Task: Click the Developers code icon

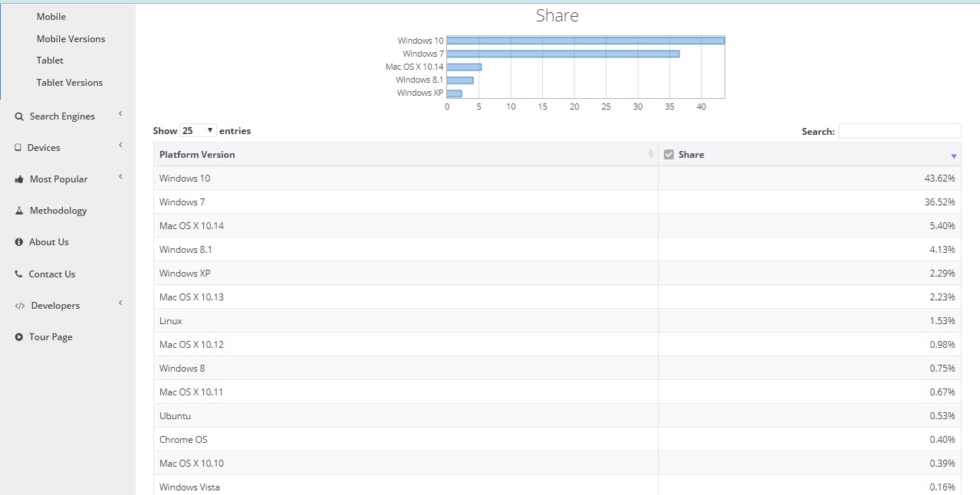Action: 20,306
